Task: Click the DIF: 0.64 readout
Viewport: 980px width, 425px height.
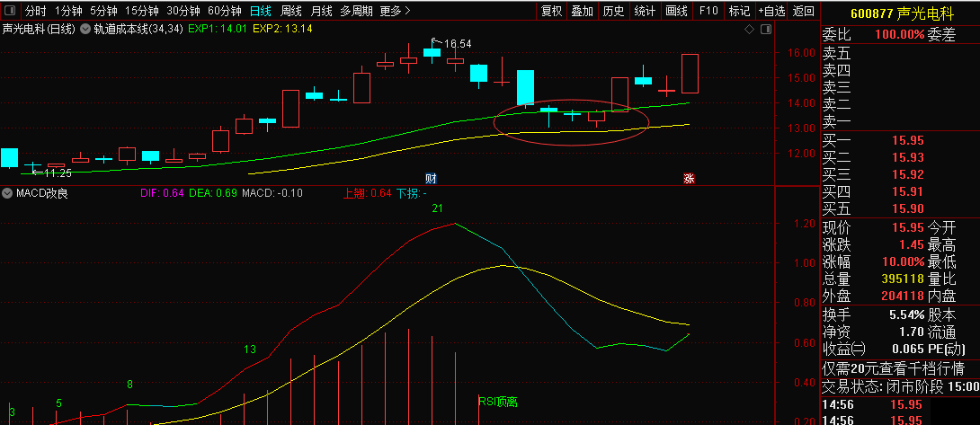Action: coord(161,193)
